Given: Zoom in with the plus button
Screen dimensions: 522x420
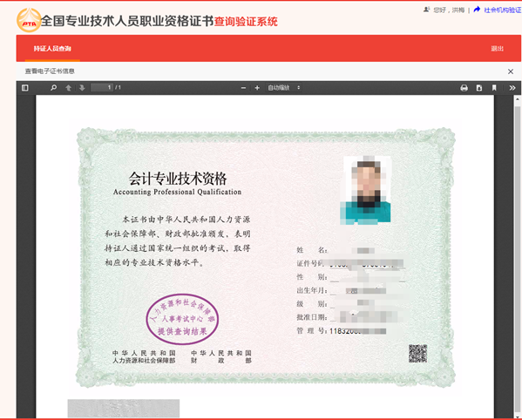Looking at the screenshot, I should pos(257,88).
